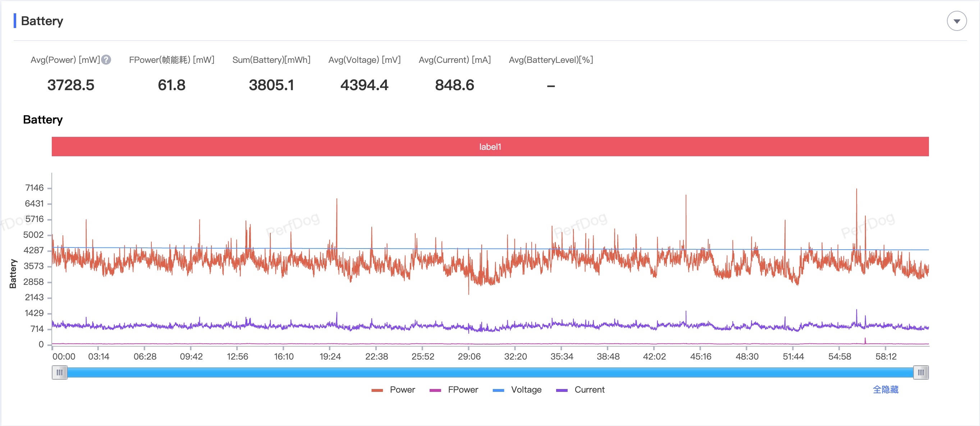
Task: Click the Avg(Power) value 3728.5
Action: tap(71, 85)
